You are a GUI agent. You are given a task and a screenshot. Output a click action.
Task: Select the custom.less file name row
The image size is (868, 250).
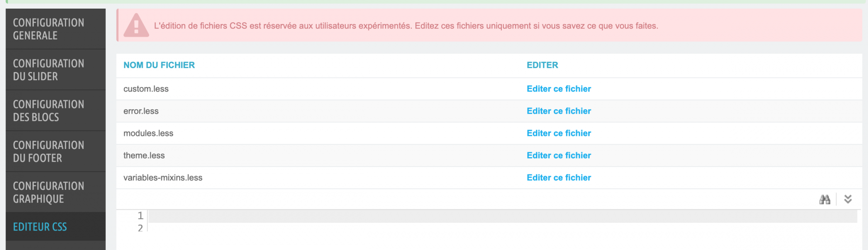489,89
